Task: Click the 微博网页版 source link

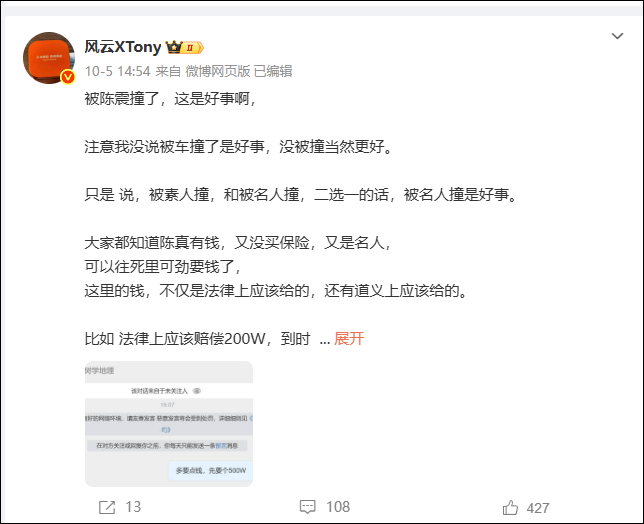Action: (218, 71)
